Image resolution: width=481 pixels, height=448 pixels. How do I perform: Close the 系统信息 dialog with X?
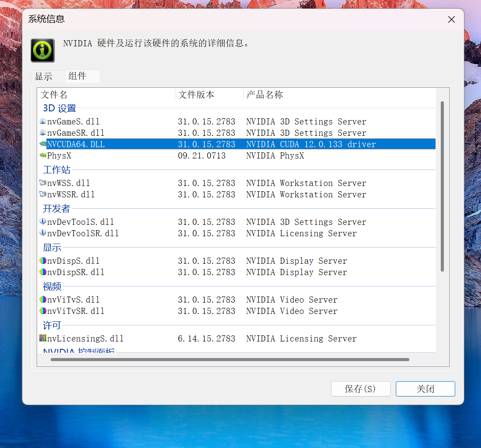pos(451,20)
